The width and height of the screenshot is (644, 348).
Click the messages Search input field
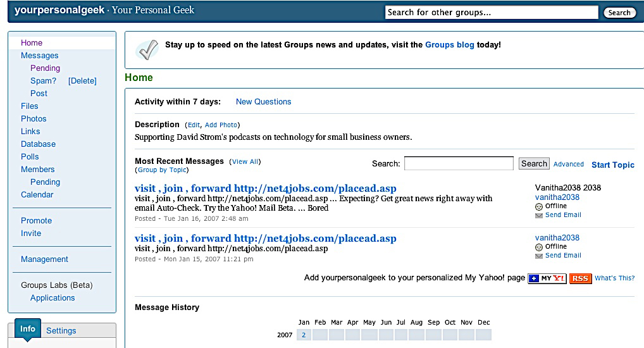tap(459, 163)
